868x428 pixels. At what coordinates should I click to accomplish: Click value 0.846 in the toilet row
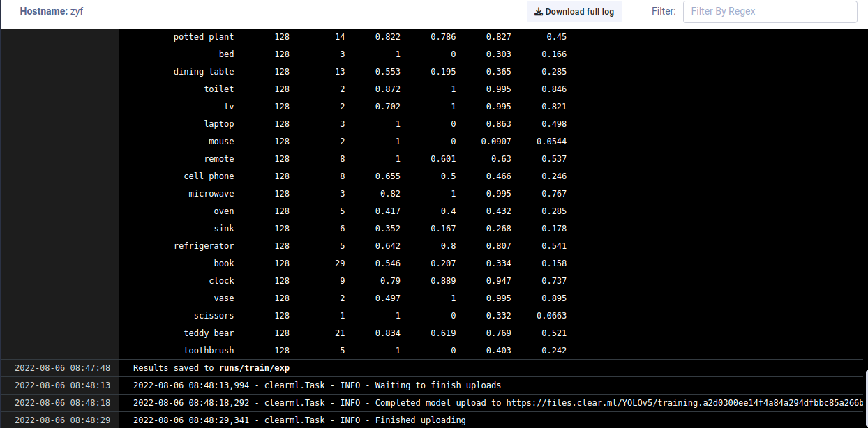tap(554, 89)
